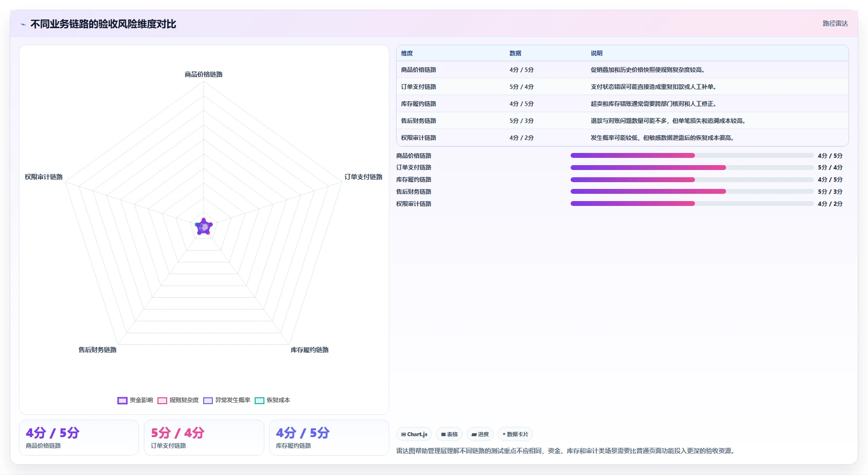
Task: Click the 权限审计链路 label left of its progress bar
Action: point(414,204)
